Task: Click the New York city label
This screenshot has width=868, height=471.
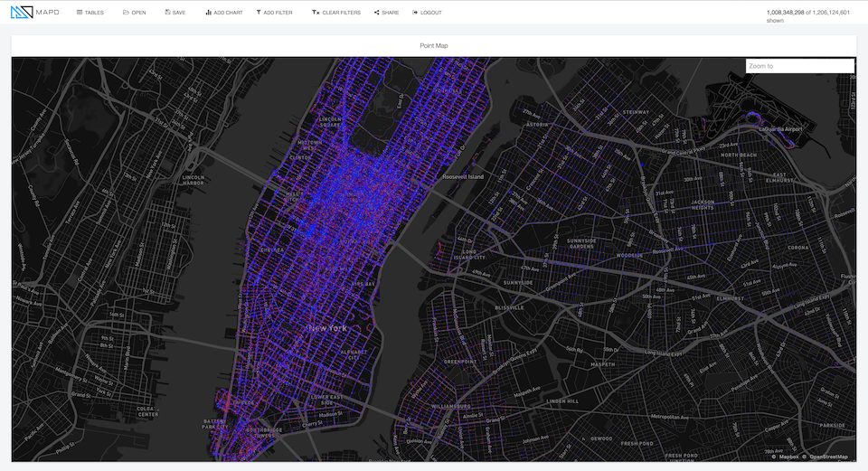Action: pos(327,328)
